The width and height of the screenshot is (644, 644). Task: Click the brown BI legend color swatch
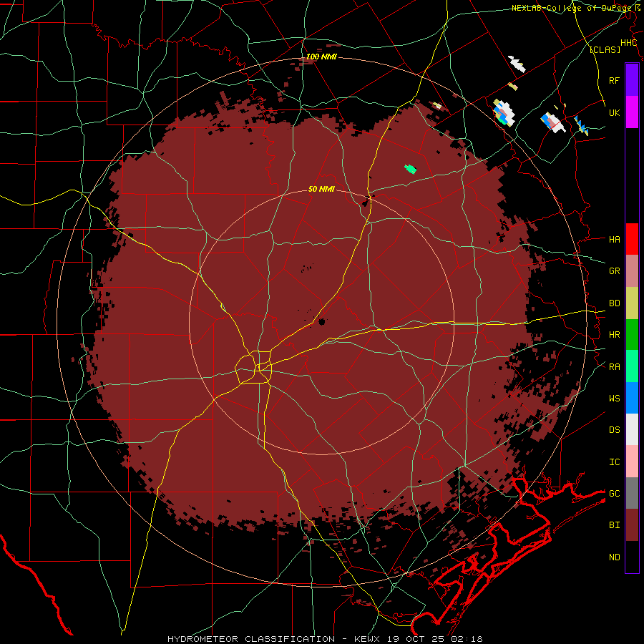632,525
